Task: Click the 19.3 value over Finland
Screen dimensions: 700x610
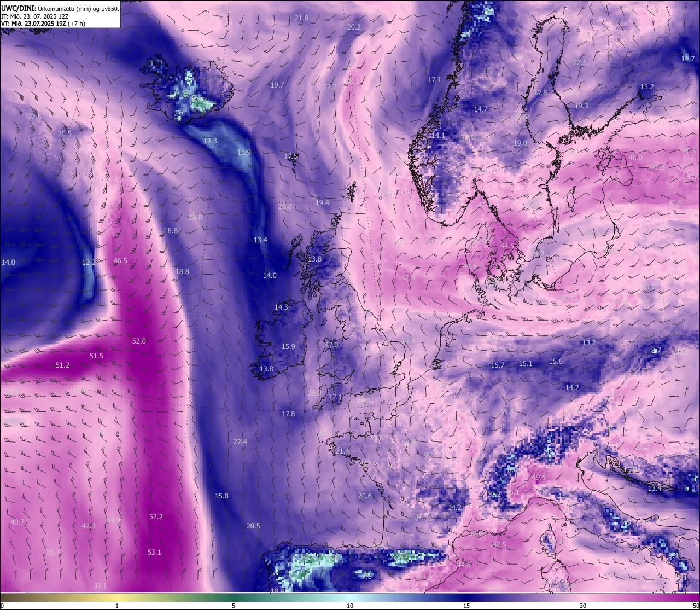Action: [x=581, y=106]
